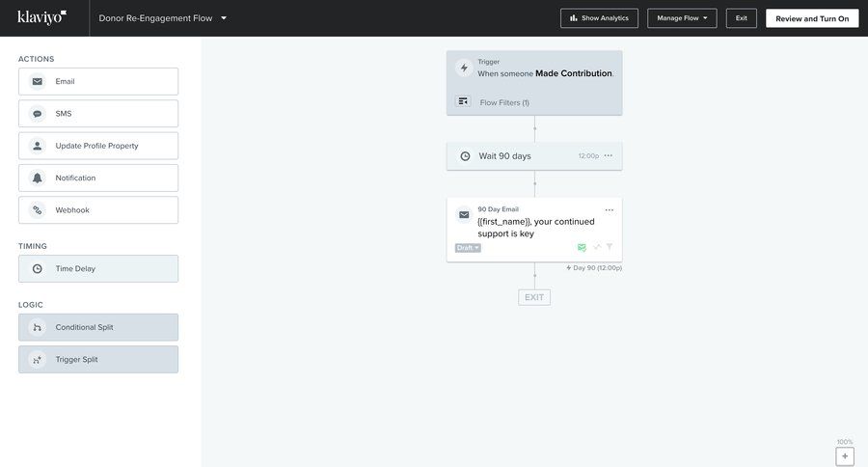This screenshot has width=868, height=467.
Task: Click the Conditional Split branch icon
Action: tap(37, 327)
